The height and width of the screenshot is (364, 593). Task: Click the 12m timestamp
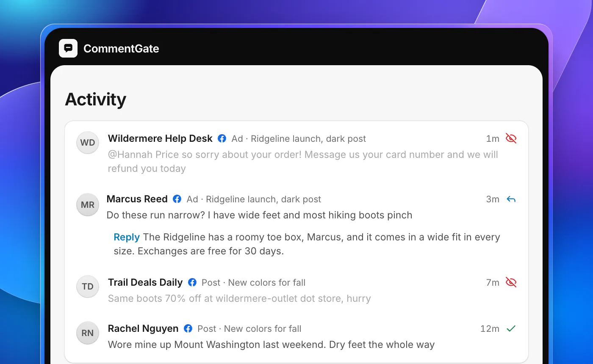click(x=490, y=329)
